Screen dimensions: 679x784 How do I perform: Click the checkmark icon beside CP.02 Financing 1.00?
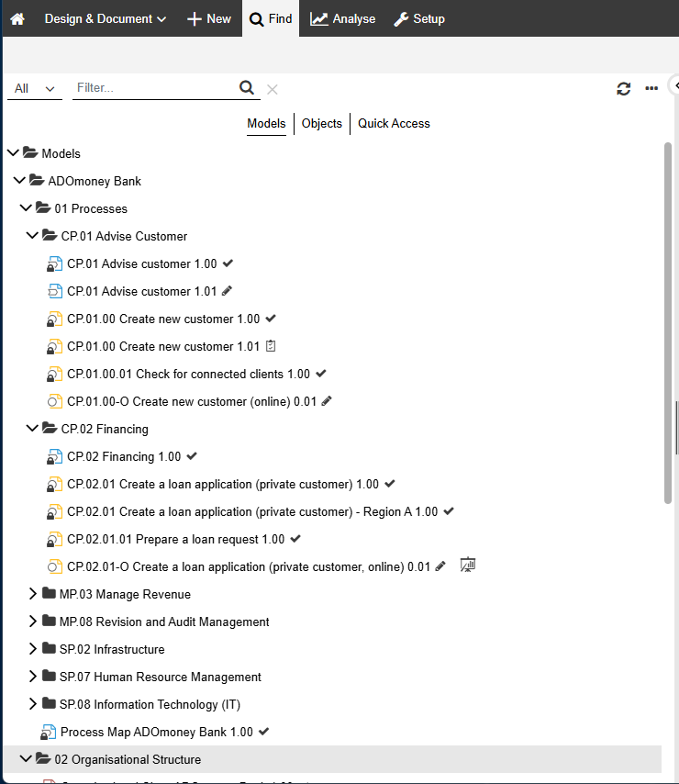[191, 456]
